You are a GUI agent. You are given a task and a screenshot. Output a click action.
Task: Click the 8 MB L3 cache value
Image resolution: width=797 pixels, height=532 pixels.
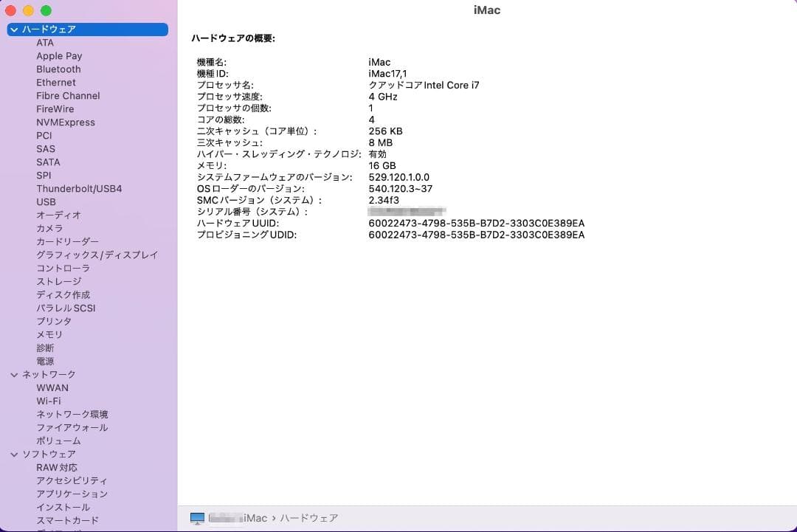click(x=381, y=143)
